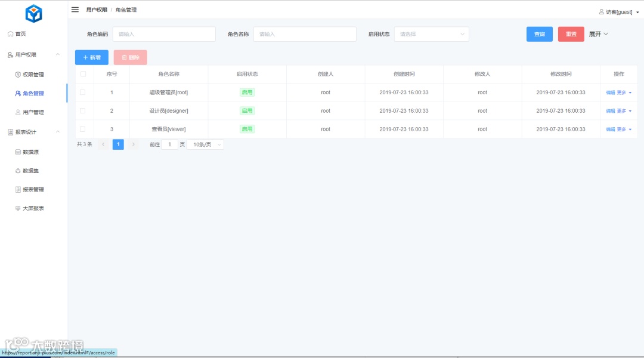
Task: Click the 新增 add button
Action: 92,57
